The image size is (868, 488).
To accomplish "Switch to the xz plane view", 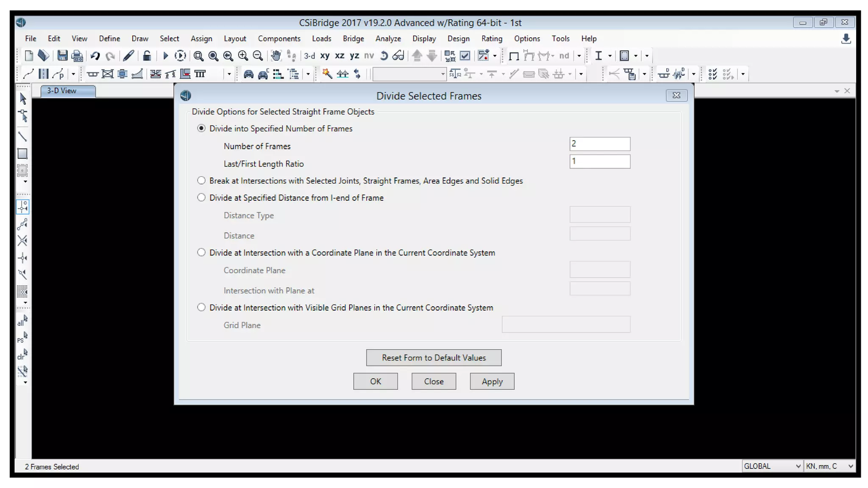I will pos(339,55).
